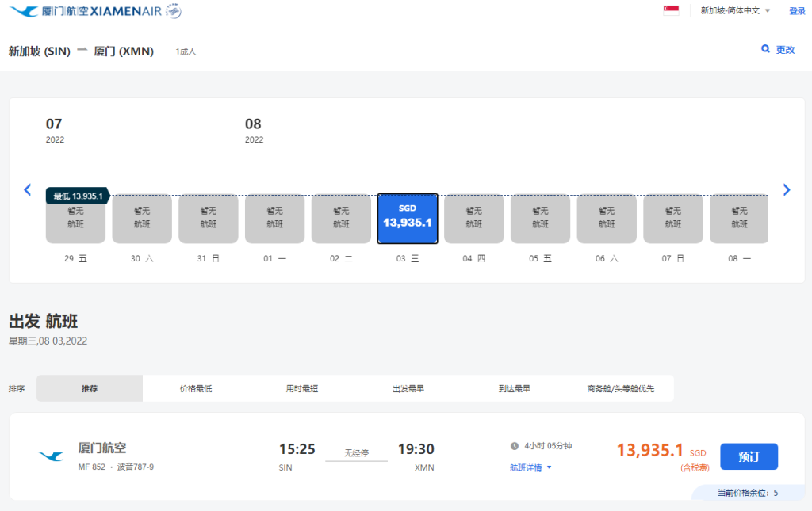Open the Xiamen Air logo homepage link

95,11
